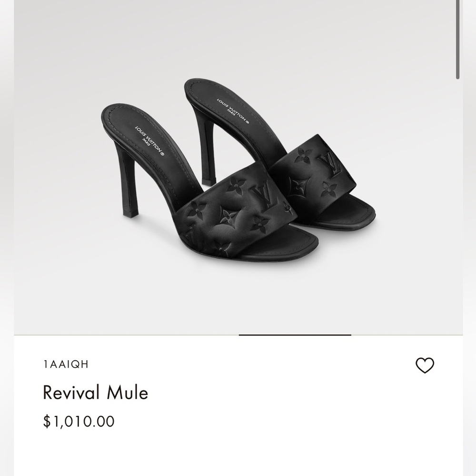
Task: Click the favorites heart in the details panel
Action: click(424, 366)
